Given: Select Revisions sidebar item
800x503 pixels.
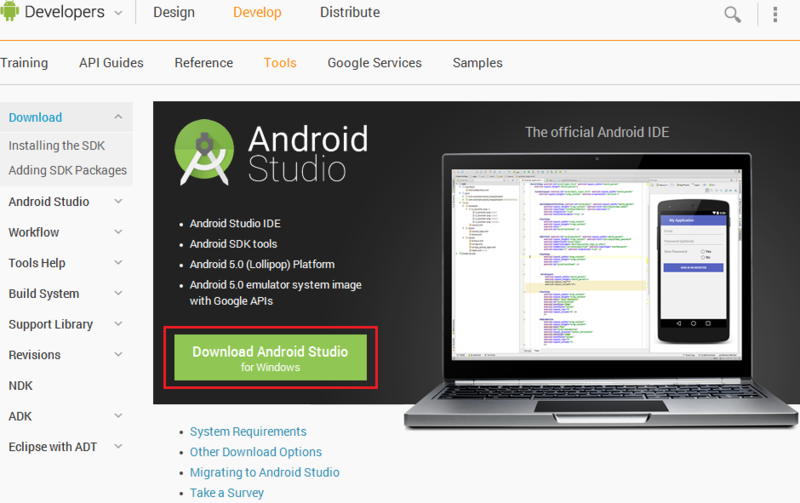Looking at the screenshot, I should click(x=34, y=355).
